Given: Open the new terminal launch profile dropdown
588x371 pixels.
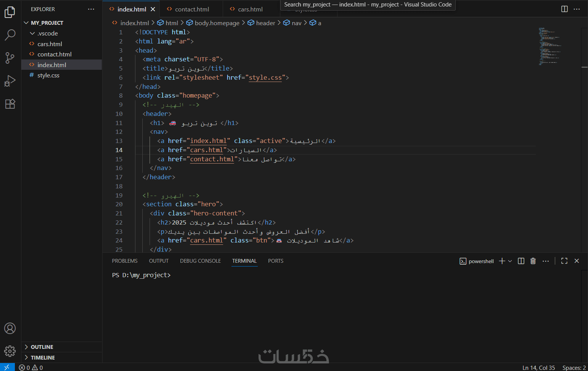Looking at the screenshot, I should (x=510, y=261).
